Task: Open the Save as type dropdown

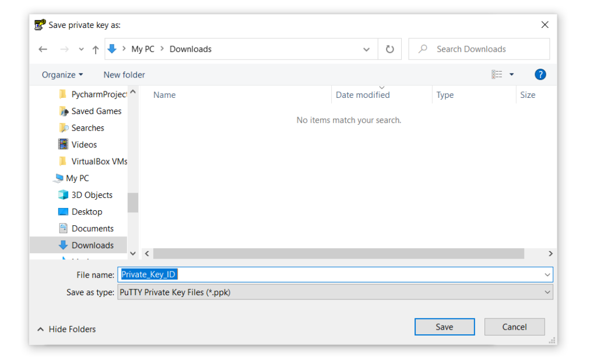Action: coord(547,292)
